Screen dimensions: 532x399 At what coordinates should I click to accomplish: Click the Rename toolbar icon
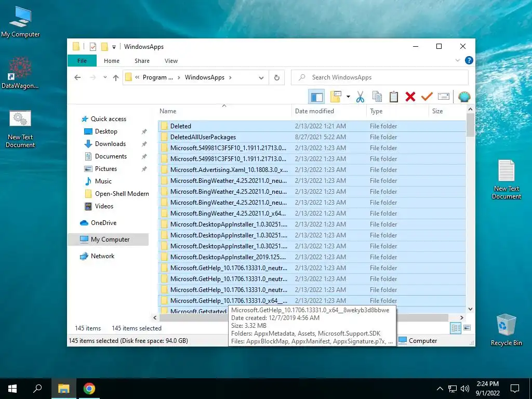tap(444, 97)
